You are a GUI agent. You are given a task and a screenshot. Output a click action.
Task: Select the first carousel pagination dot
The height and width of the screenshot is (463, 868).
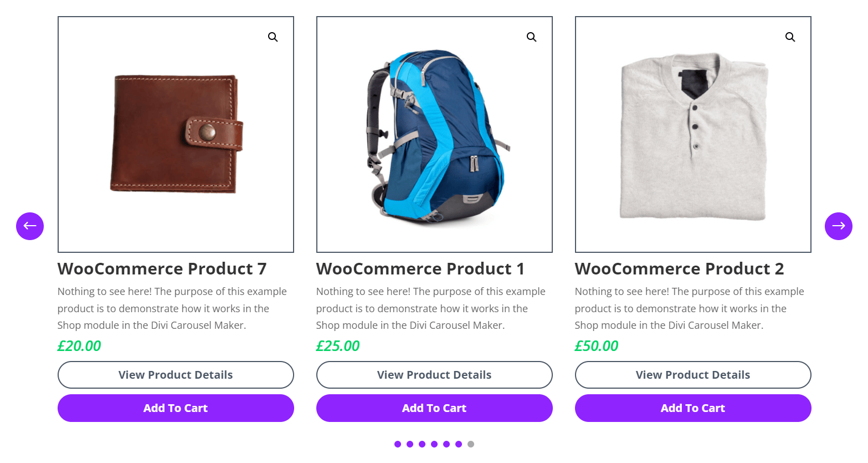(x=398, y=444)
